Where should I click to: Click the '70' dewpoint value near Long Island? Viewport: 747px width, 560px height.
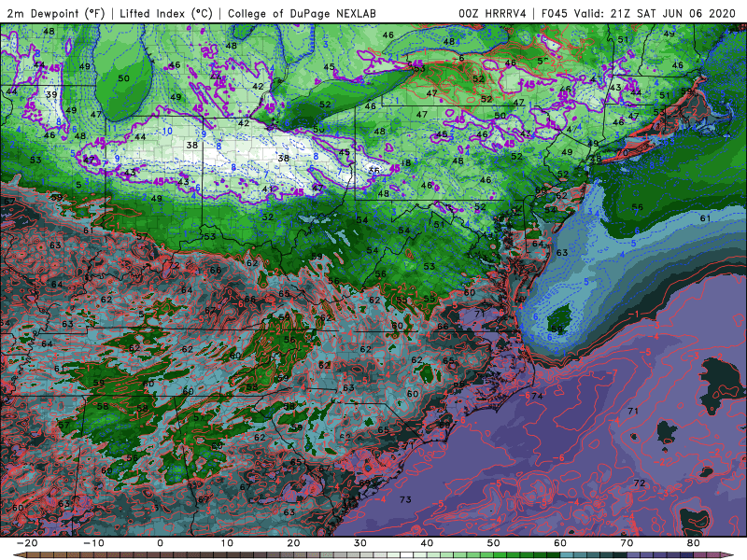click(623, 153)
